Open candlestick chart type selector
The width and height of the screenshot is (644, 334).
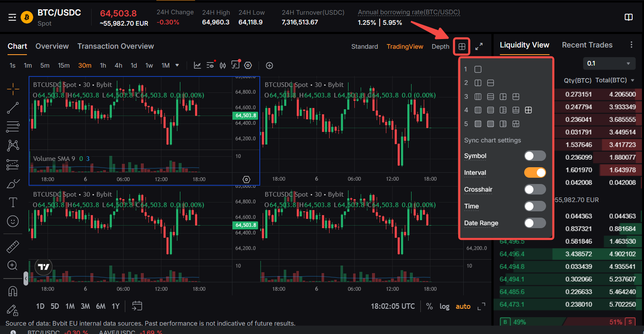223,65
